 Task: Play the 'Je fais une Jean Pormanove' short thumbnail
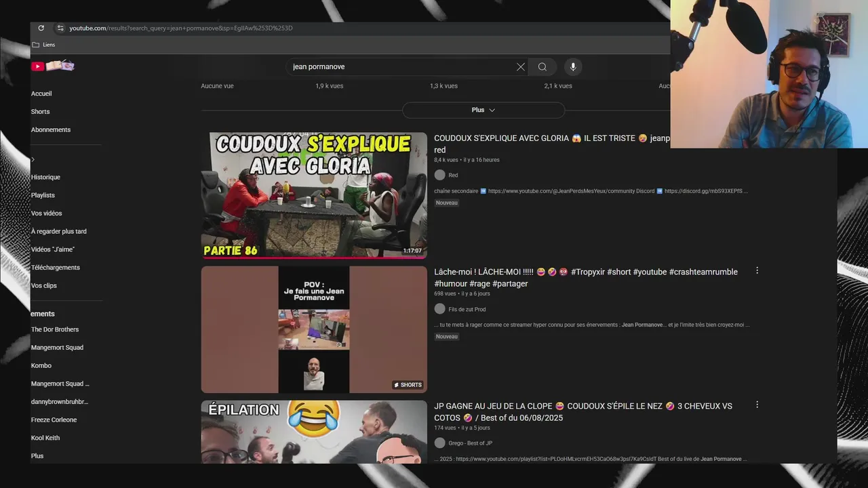coord(314,329)
